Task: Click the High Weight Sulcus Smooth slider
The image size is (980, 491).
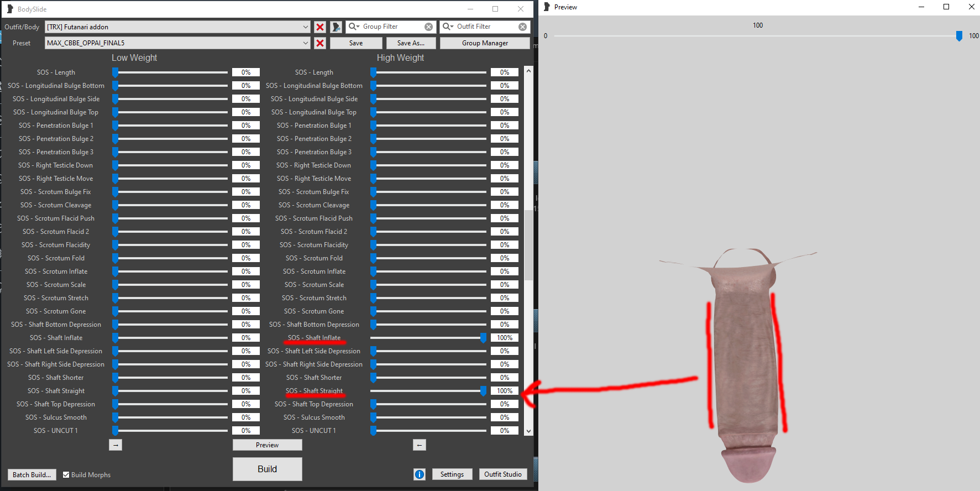Action: [x=428, y=417]
